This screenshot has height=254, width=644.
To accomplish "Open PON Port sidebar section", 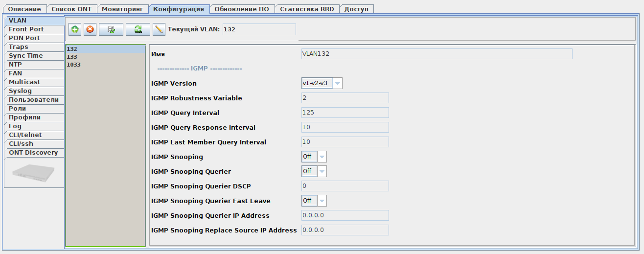I will pos(34,38).
